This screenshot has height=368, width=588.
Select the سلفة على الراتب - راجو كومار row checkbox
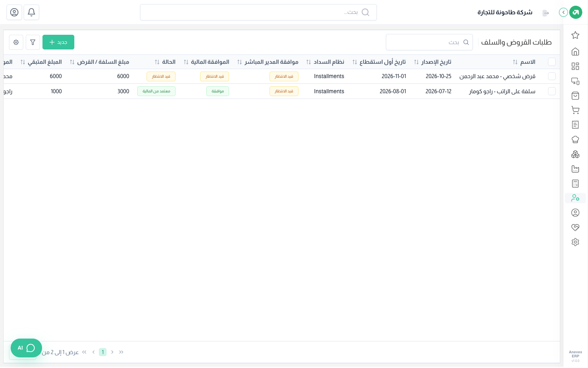(552, 91)
